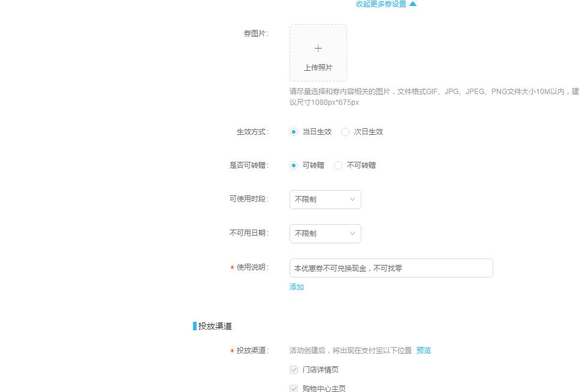Click the 添加 link under usage notes
Viewport: 582px width, 392px height.
[x=297, y=287]
